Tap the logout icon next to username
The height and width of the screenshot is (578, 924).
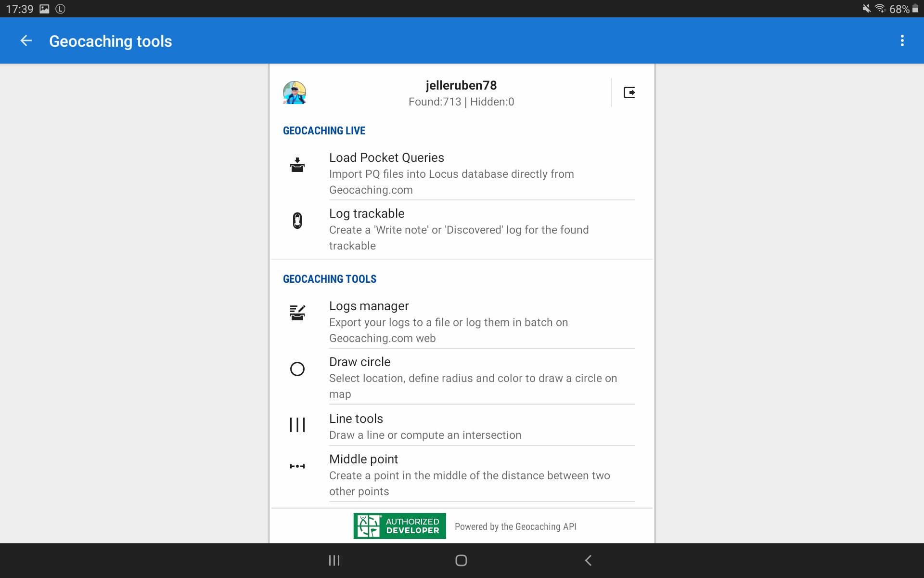(629, 92)
